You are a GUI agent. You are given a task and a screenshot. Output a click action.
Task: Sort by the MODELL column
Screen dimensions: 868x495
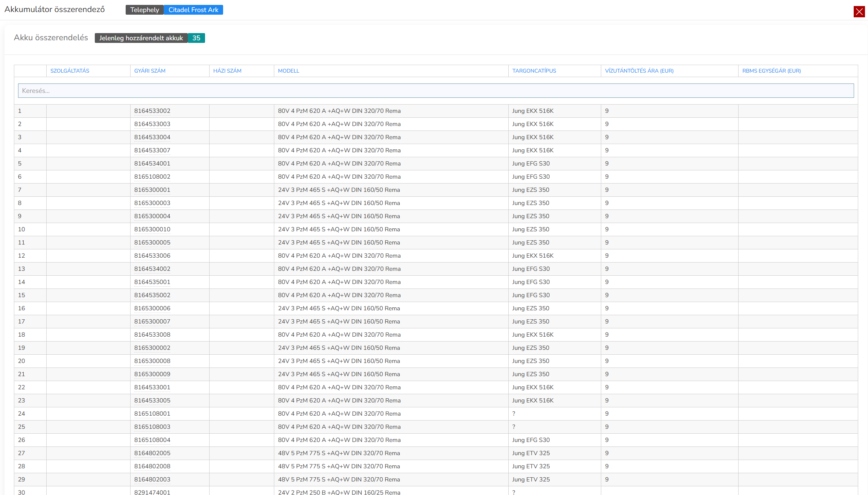pyautogui.click(x=288, y=71)
